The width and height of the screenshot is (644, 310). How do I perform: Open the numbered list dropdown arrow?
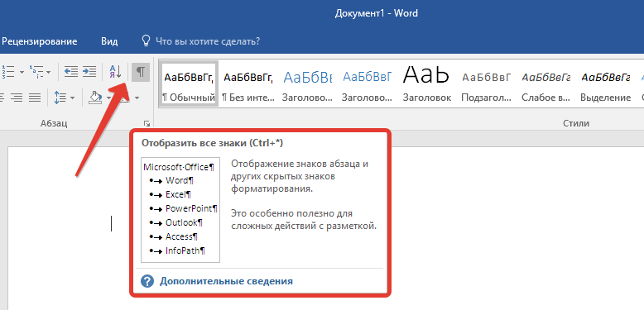click(22, 72)
